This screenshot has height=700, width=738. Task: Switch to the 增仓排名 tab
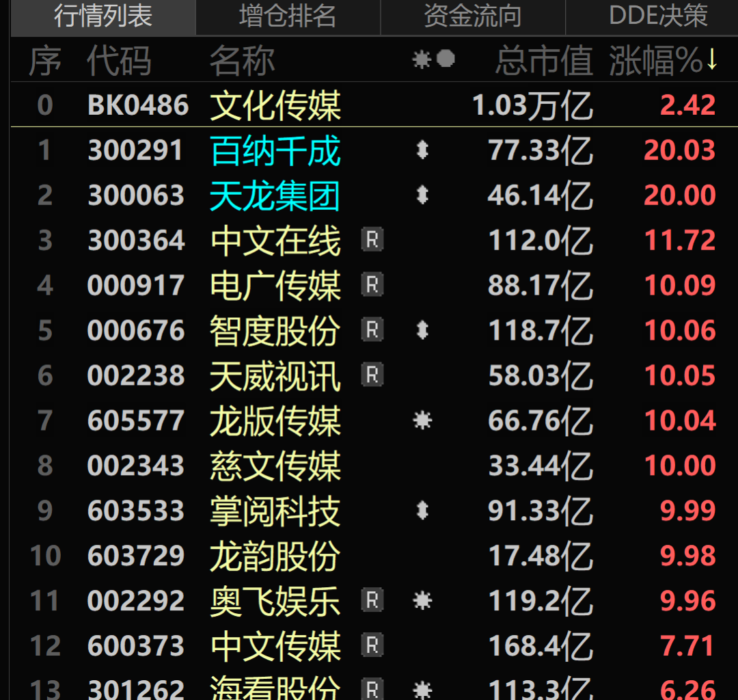pyautogui.click(x=288, y=17)
